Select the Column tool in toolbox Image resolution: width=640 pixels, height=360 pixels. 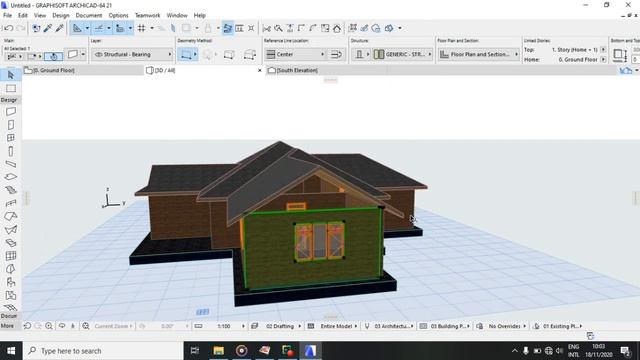pyautogui.click(x=11, y=151)
